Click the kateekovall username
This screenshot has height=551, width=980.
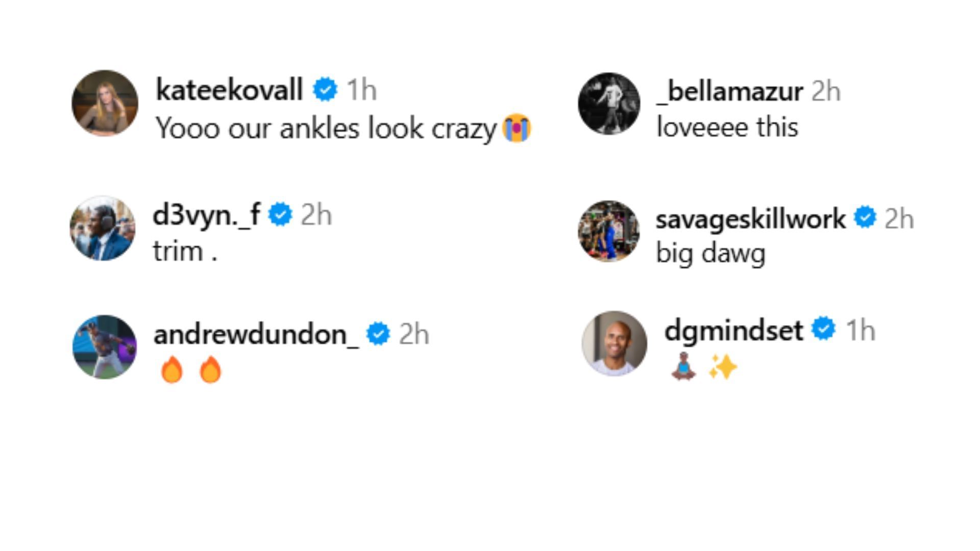click(x=229, y=90)
